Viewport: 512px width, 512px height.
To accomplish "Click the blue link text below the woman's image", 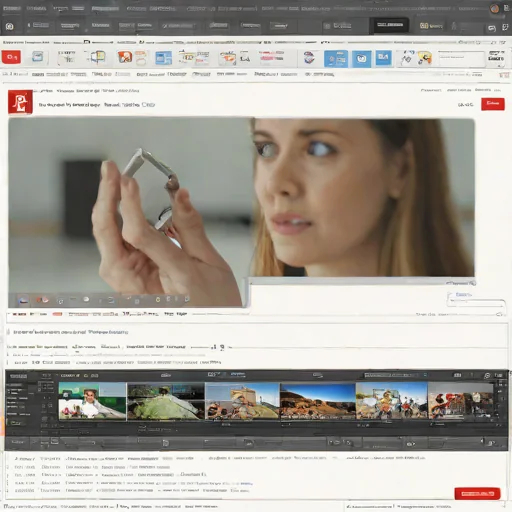I will point(463,295).
